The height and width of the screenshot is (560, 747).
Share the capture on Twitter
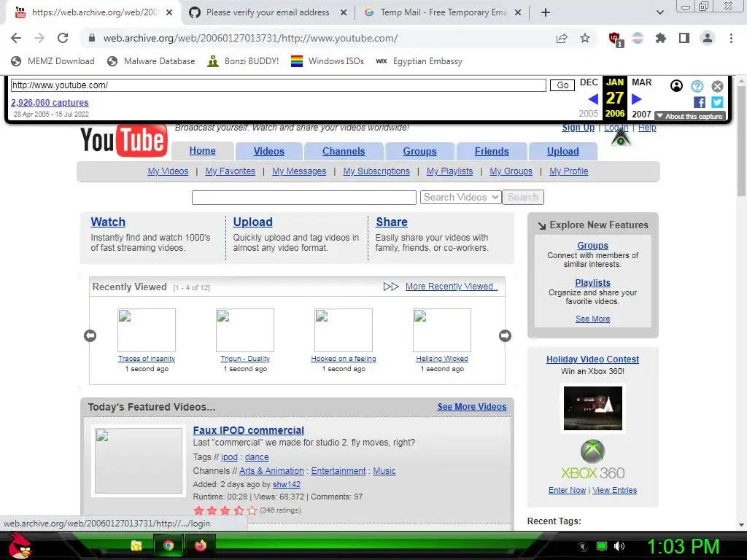coord(717,102)
